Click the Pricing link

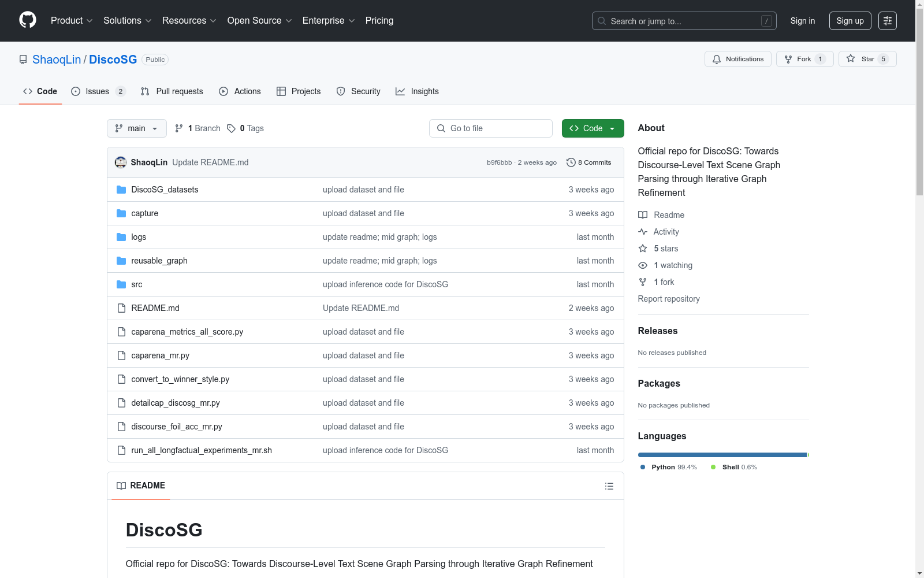pos(379,21)
